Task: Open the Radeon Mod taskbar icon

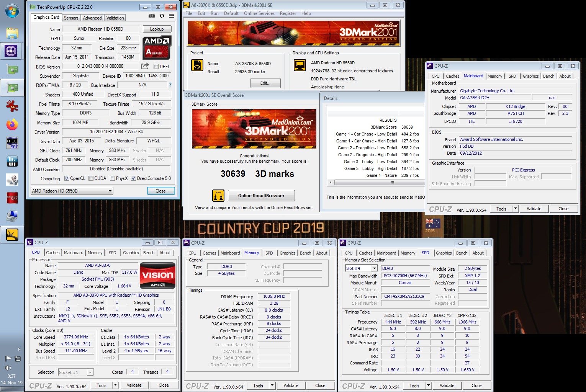Action: point(12,198)
